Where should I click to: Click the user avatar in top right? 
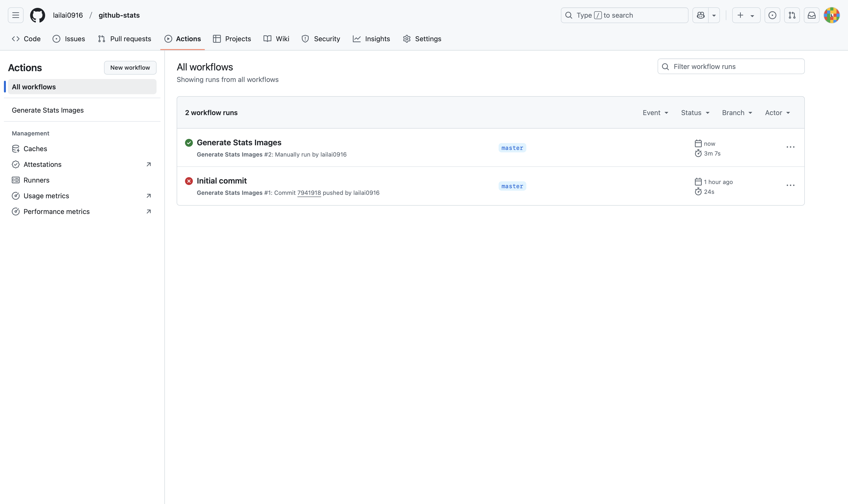pos(831,15)
